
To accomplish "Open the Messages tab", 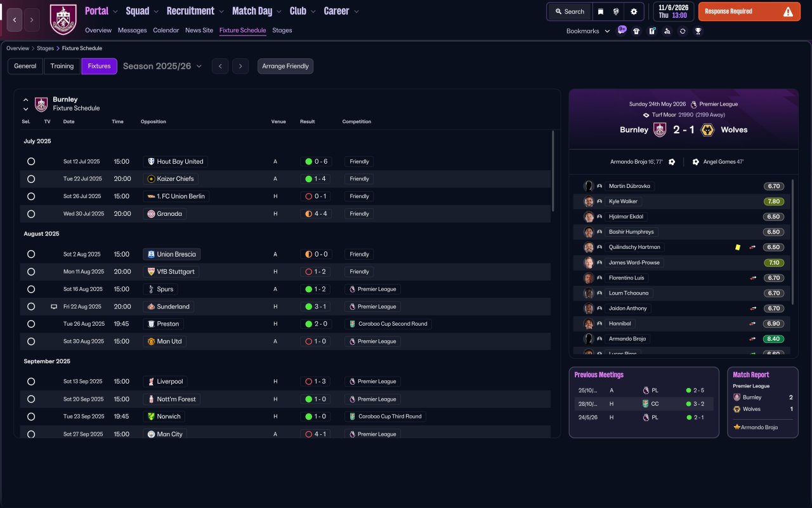I will (x=132, y=30).
